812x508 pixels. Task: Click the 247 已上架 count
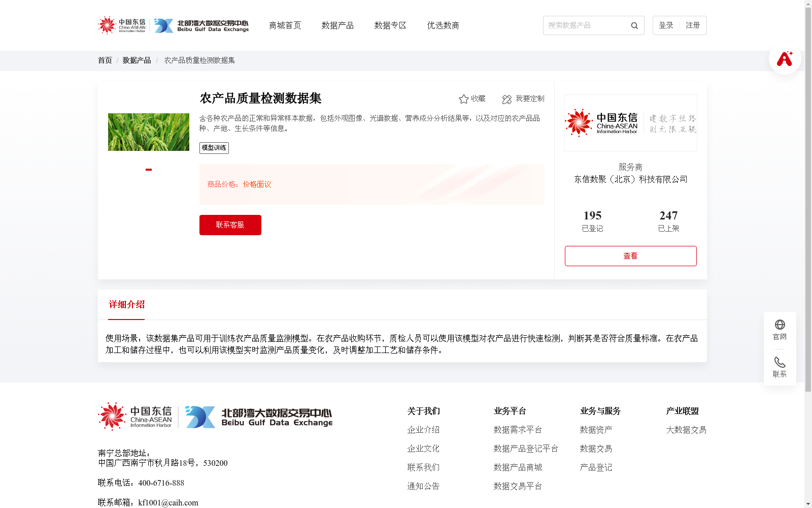click(x=668, y=221)
